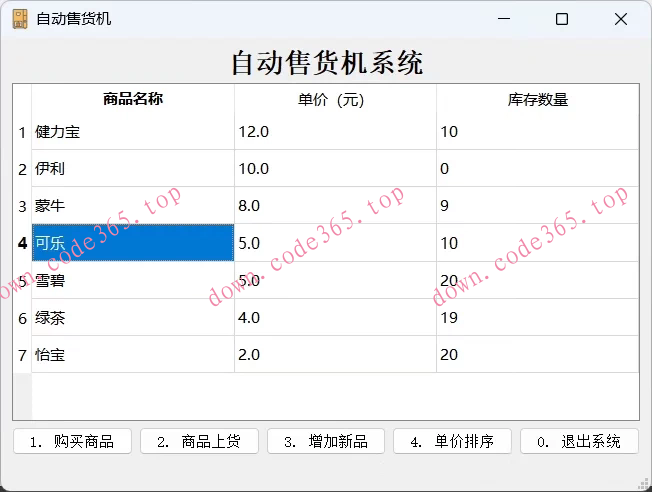
Task: Select bold row header number 4
Action: click(22, 243)
